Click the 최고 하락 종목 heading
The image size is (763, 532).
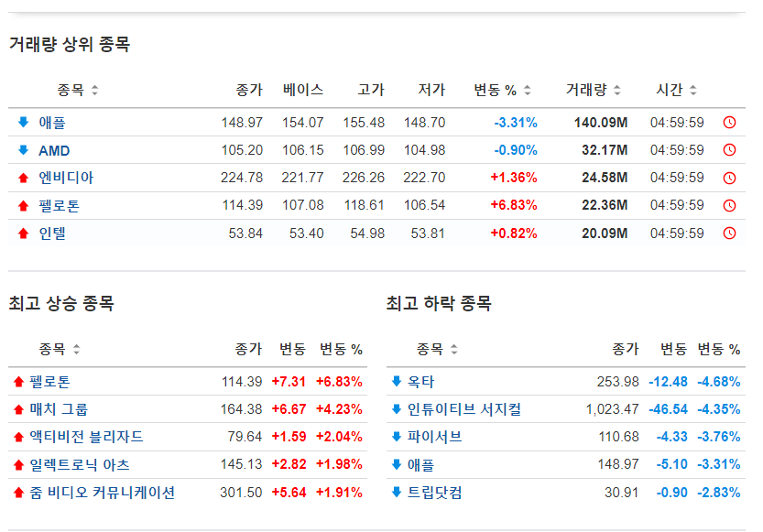click(x=439, y=303)
